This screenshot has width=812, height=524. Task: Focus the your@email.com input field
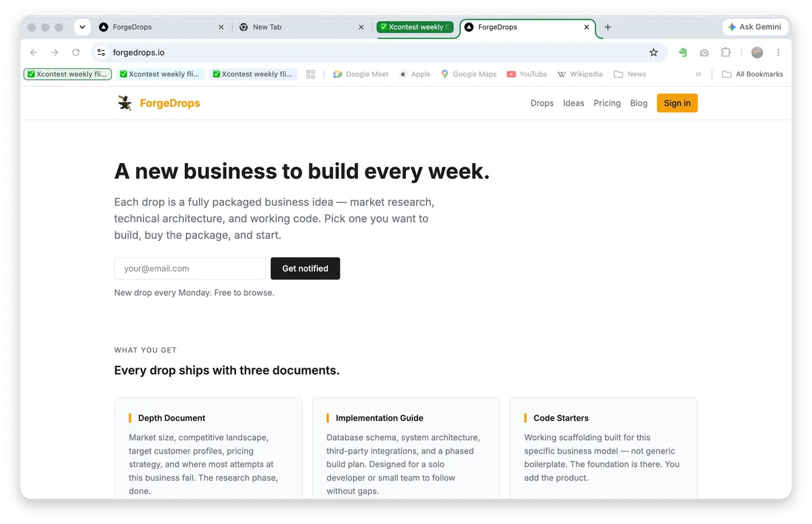[x=190, y=268]
